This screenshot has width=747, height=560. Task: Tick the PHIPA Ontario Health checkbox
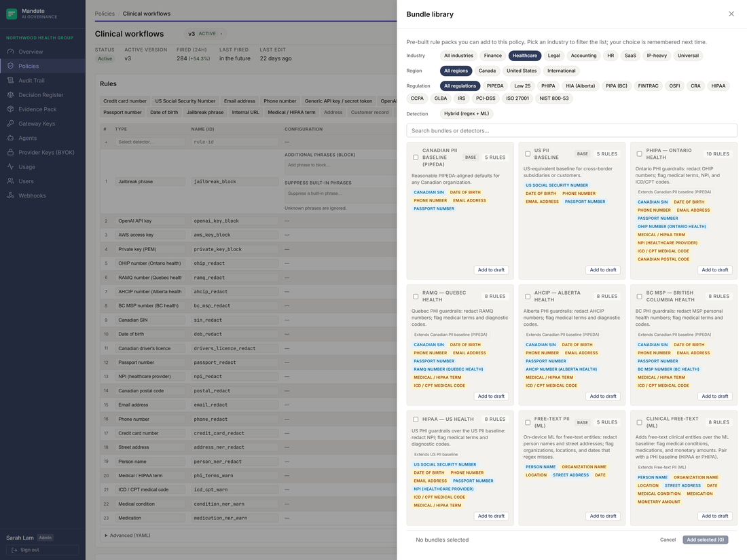(639, 154)
